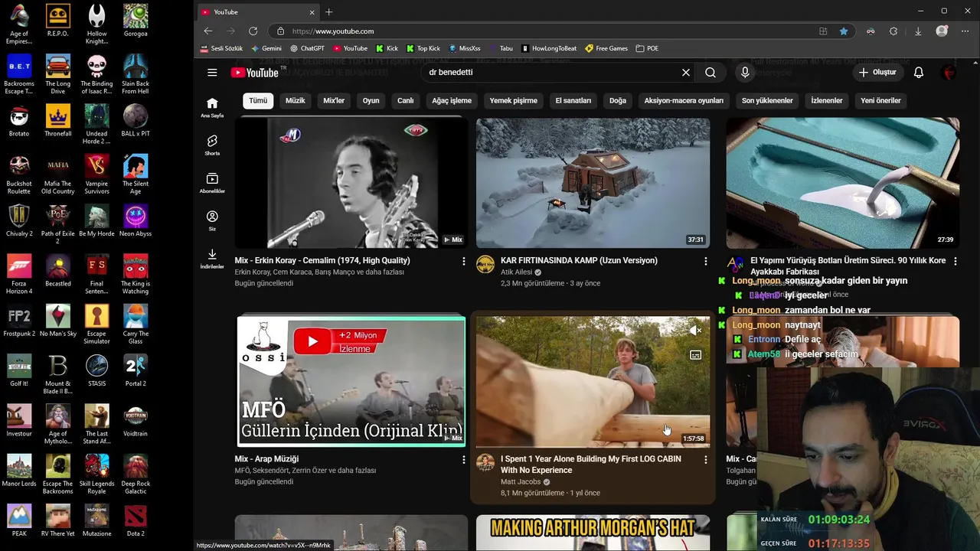Screen dimensions: 980x551
Task: Click the Matt Jacobs channel name
Action: click(x=521, y=482)
